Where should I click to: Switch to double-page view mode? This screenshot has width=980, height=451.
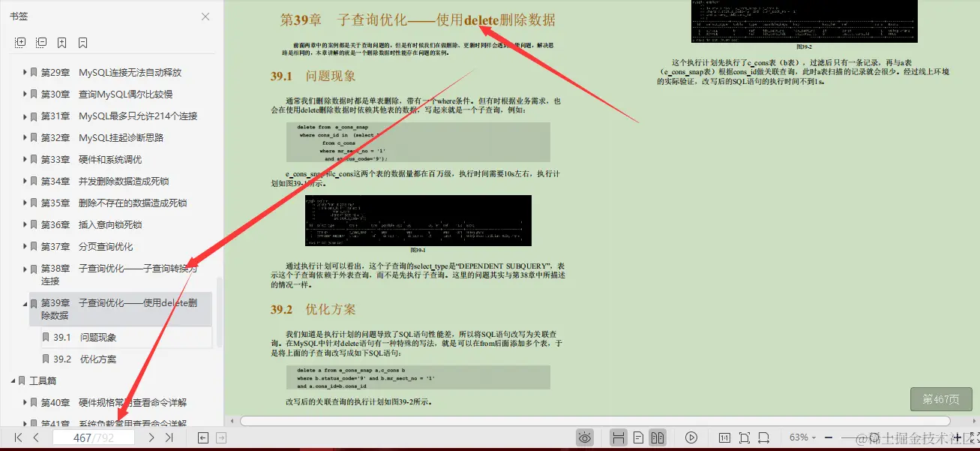coord(659,437)
